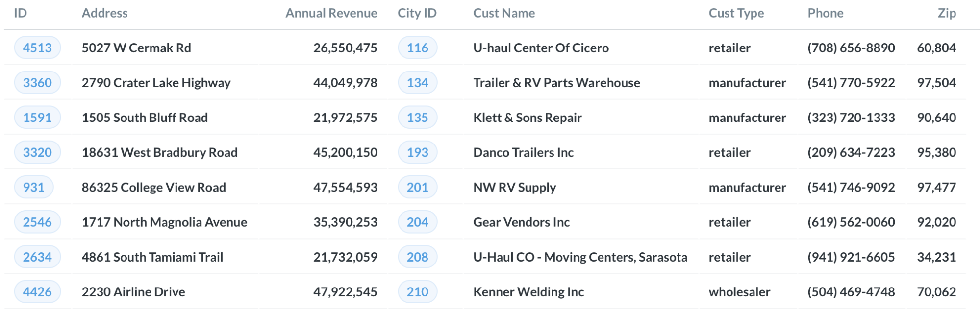Click phone number (541) 746-9092
Viewport: 980px width, 312px height.
click(851, 187)
